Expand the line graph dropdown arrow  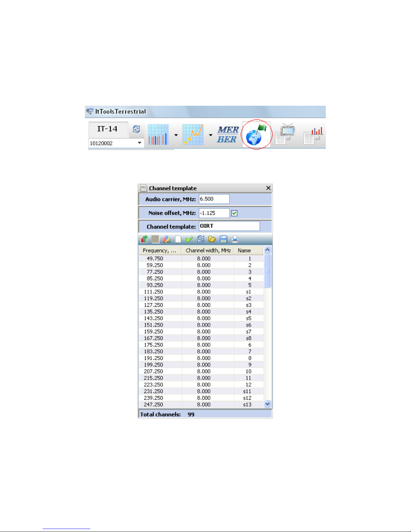click(x=211, y=135)
